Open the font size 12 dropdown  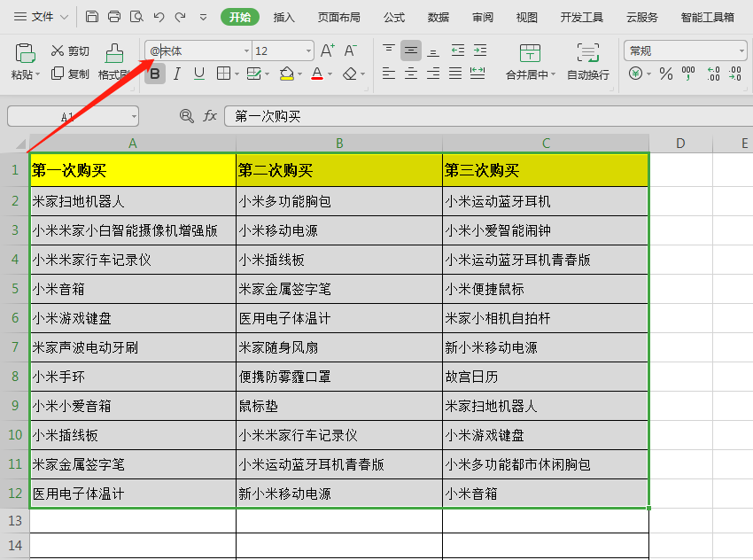click(308, 51)
